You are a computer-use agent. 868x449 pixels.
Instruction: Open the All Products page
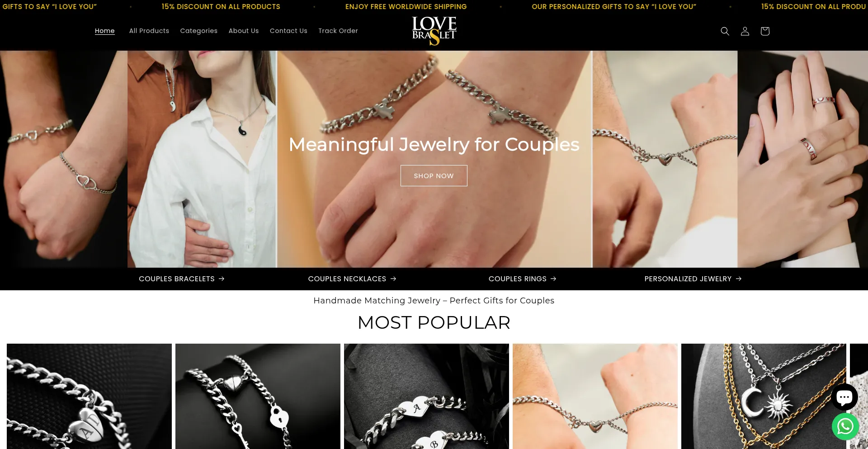coord(149,31)
